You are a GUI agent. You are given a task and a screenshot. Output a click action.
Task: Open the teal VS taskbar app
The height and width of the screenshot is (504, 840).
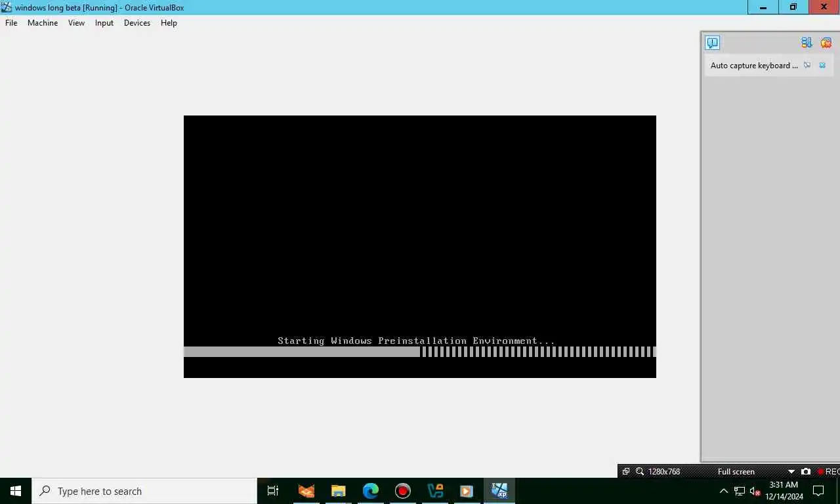(434, 491)
